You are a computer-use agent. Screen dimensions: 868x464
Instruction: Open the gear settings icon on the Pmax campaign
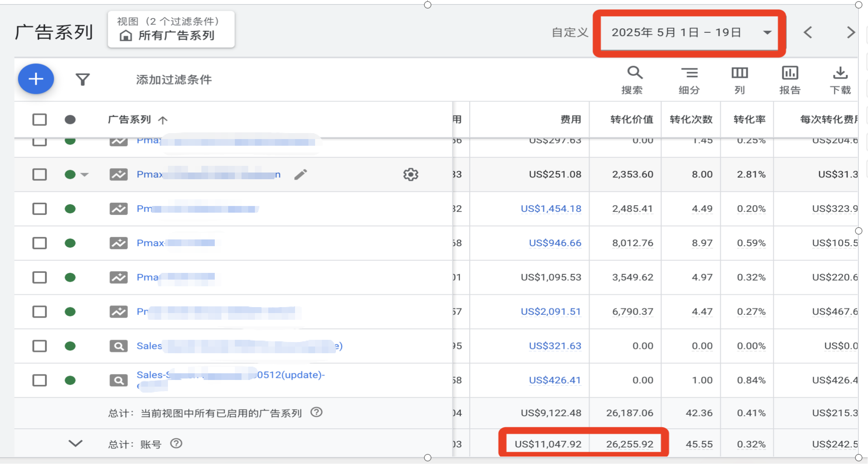410,174
